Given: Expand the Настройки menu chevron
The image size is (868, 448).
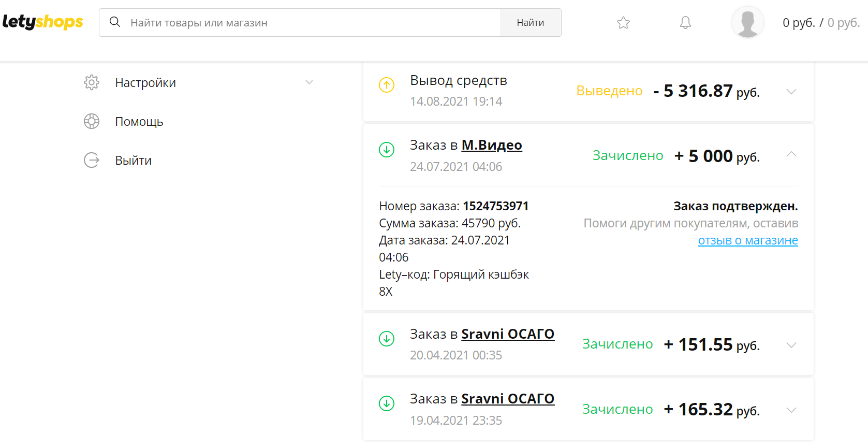Looking at the screenshot, I should coord(309,82).
